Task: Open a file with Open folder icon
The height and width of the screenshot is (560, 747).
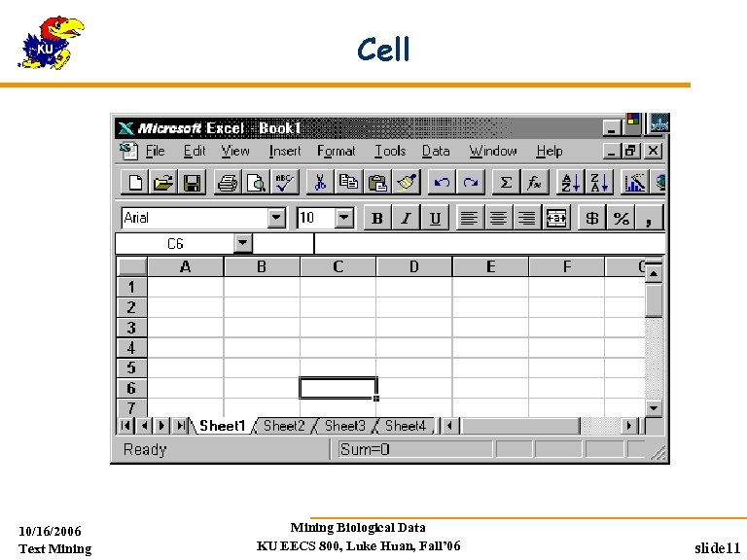Action: 163,182
